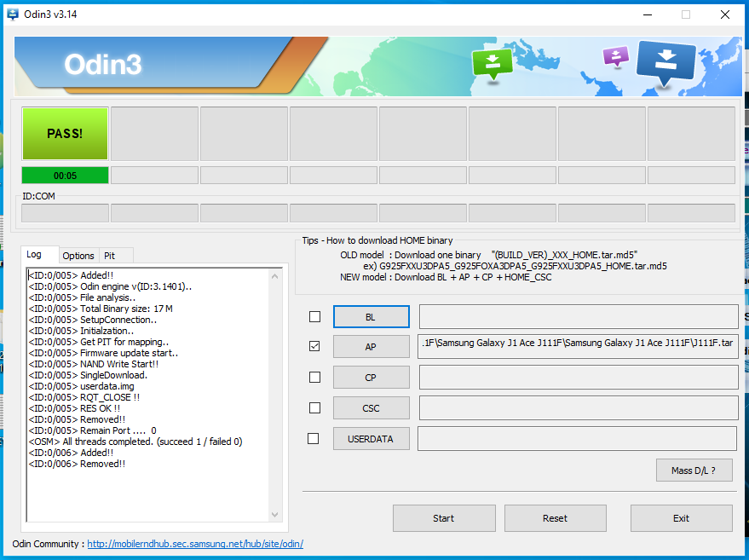
Task: Close the Odin3 window
Action: tap(724, 14)
